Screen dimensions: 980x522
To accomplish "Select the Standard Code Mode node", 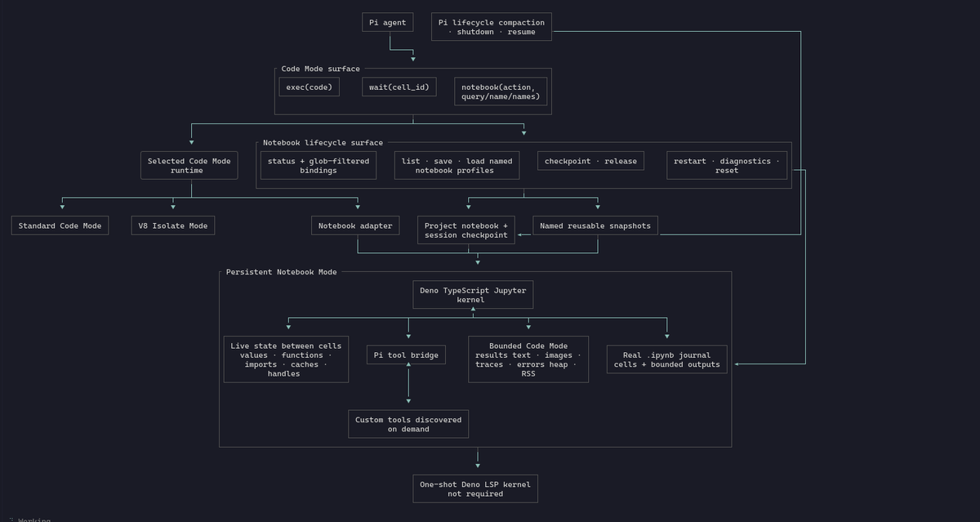I will (60, 225).
